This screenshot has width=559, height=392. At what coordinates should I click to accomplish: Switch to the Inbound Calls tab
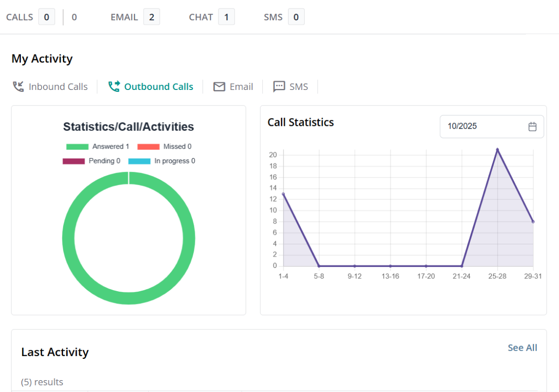58,87
